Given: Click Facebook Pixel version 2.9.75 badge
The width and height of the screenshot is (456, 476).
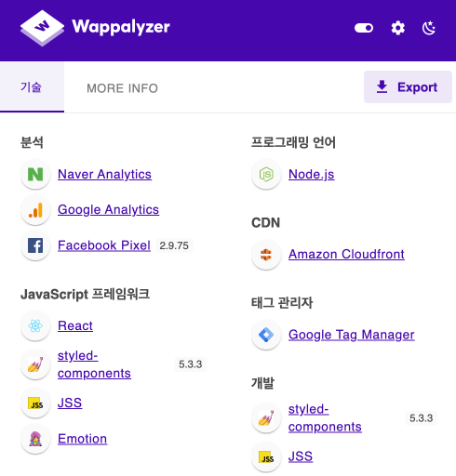Looking at the screenshot, I should 174,245.
